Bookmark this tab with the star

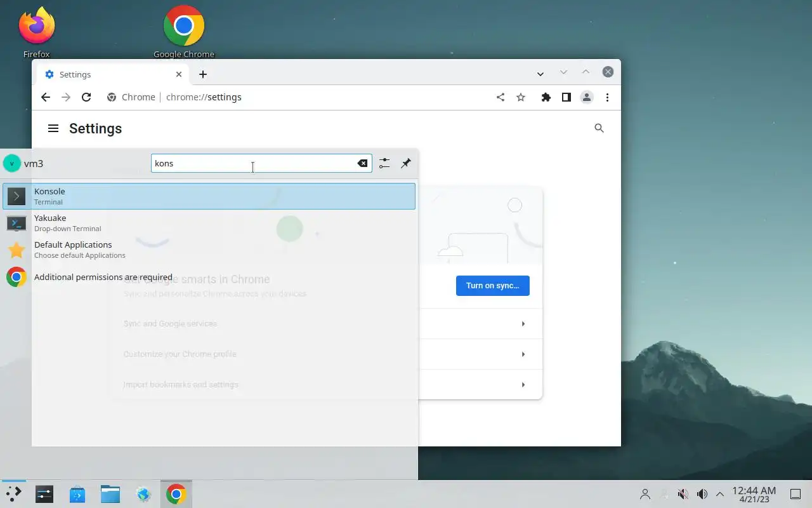tap(521, 97)
